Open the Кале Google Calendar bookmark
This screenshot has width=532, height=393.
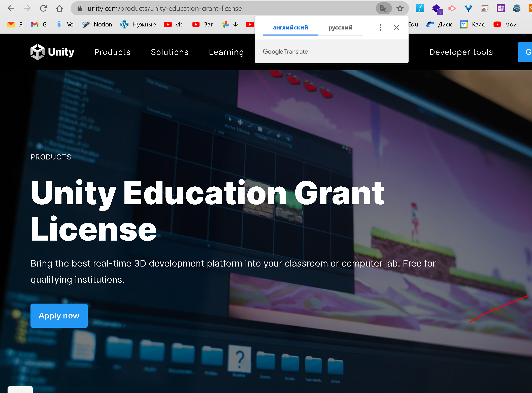[472, 24]
